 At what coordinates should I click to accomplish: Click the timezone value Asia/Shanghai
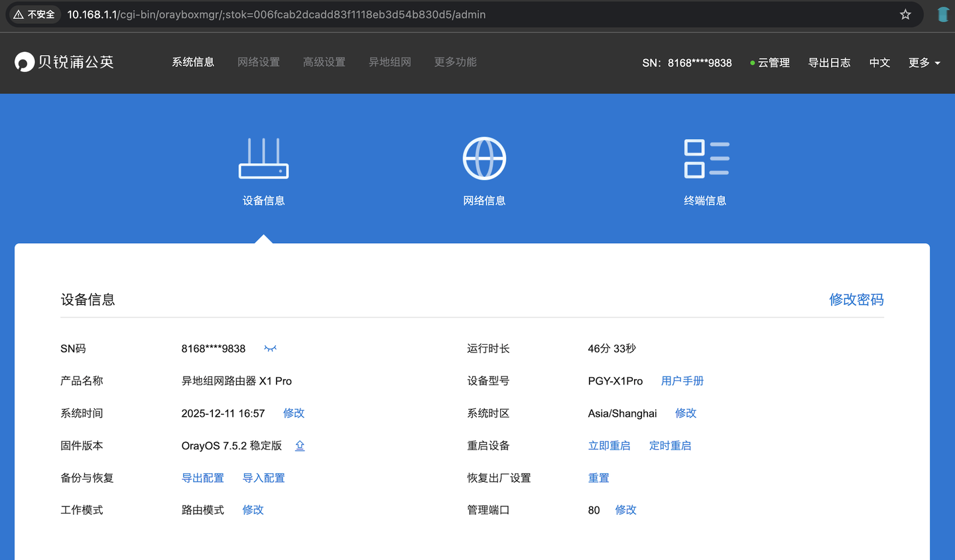point(622,414)
